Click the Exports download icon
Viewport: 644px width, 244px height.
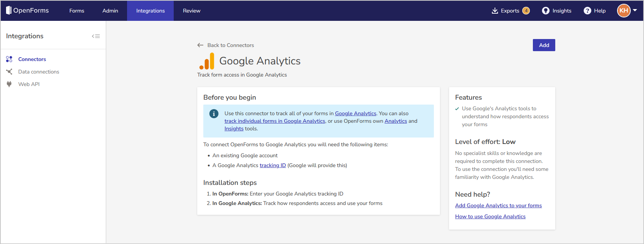(495, 11)
